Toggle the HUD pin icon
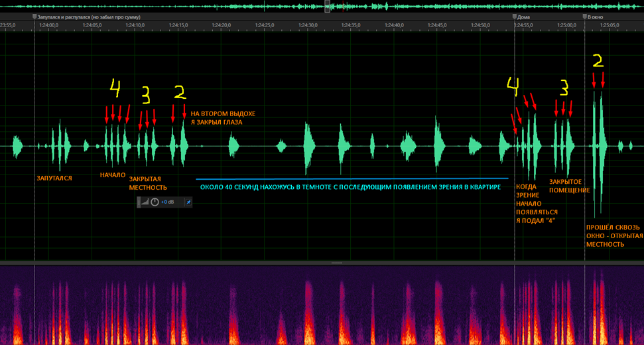 (x=188, y=202)
